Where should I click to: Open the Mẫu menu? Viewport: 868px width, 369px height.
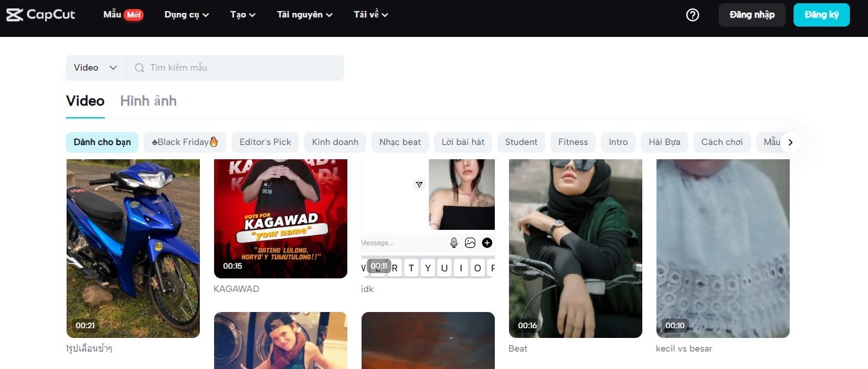112,14
